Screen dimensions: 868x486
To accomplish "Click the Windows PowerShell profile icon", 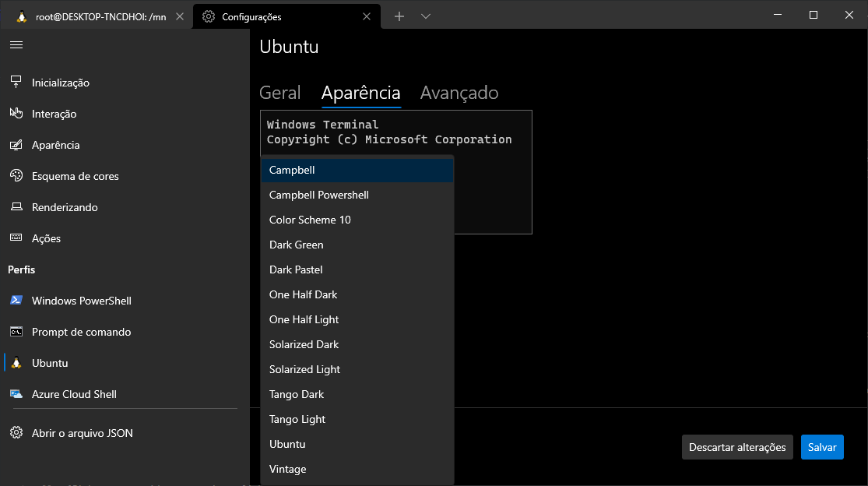I will click(16, 300).
